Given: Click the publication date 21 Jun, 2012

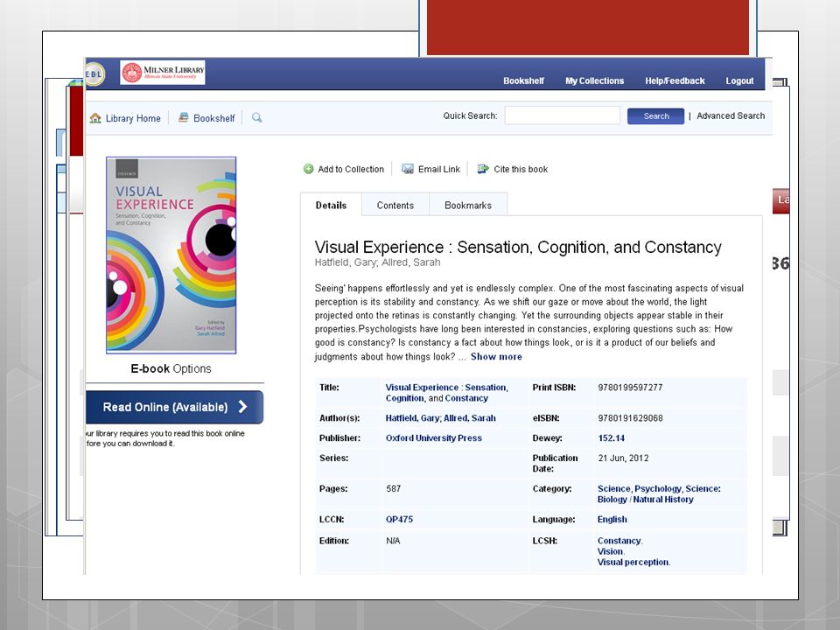Looking at the screenshot, I should pyautogui.click(x=623, y=458).
